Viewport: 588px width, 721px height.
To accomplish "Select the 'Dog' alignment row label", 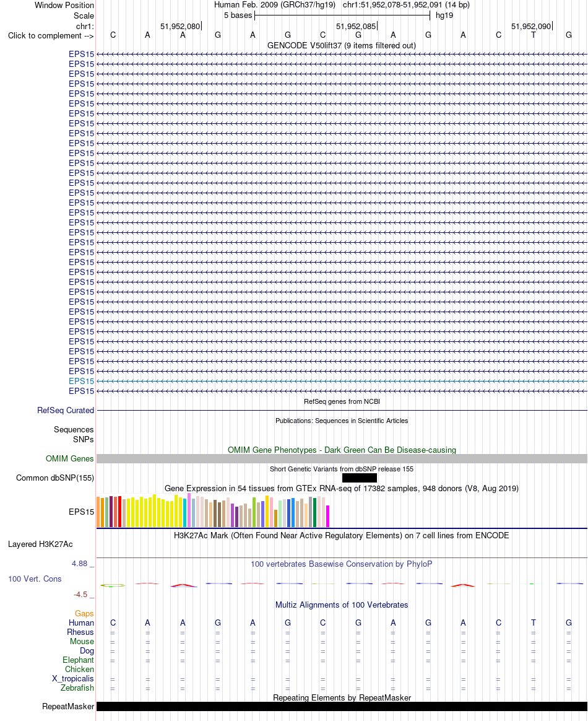I will (x=87, y=650).
